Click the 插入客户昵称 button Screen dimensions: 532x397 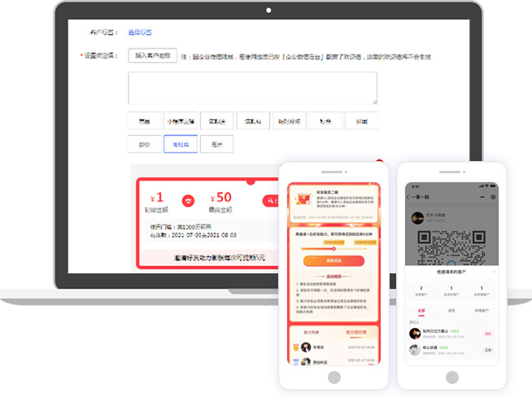pos(151,56)
